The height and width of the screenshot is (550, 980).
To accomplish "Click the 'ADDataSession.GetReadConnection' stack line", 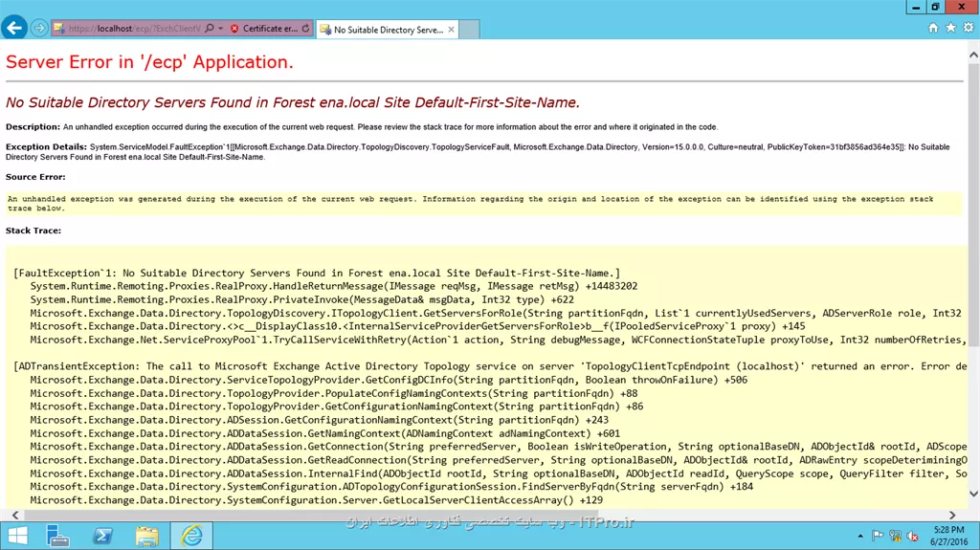I will [x=499, y=460].
